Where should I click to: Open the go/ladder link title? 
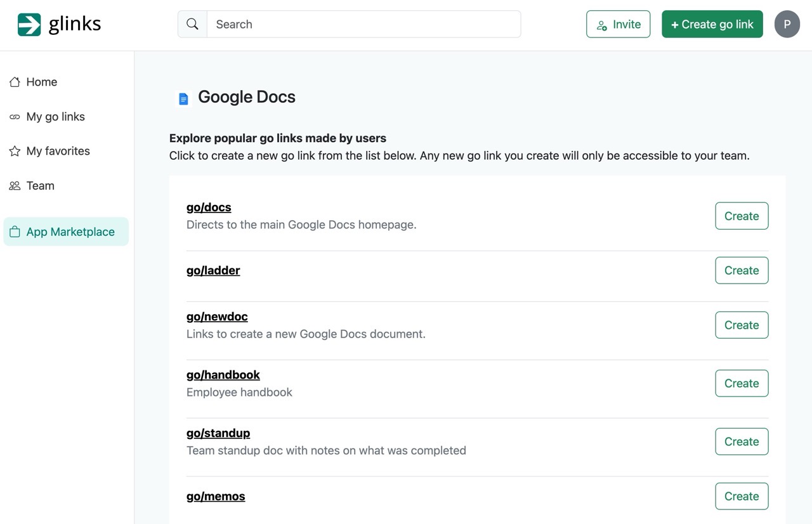pos(213,270)
